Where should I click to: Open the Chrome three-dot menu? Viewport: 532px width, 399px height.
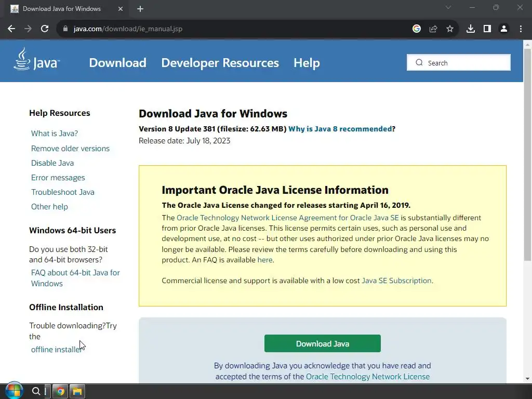[521, 29]
